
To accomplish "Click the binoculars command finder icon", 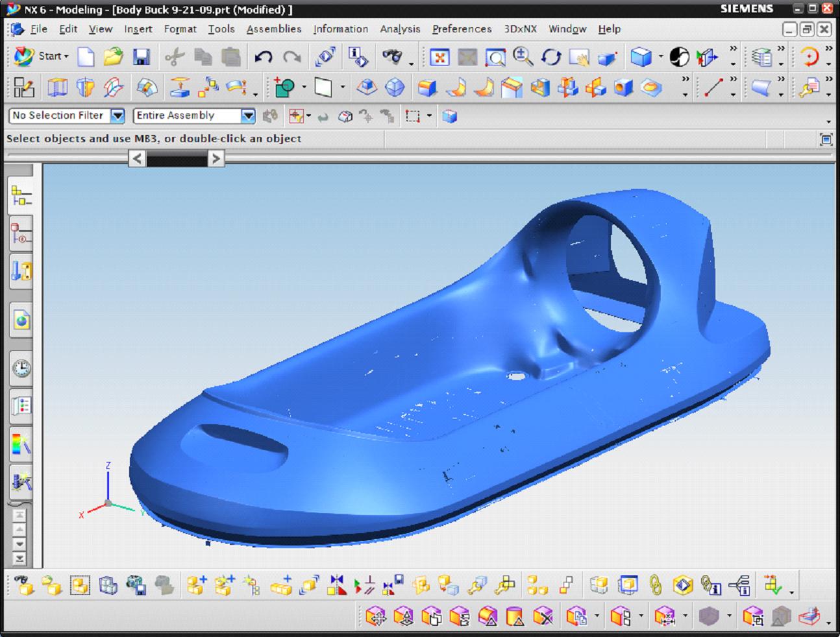I will click(391, 57).
